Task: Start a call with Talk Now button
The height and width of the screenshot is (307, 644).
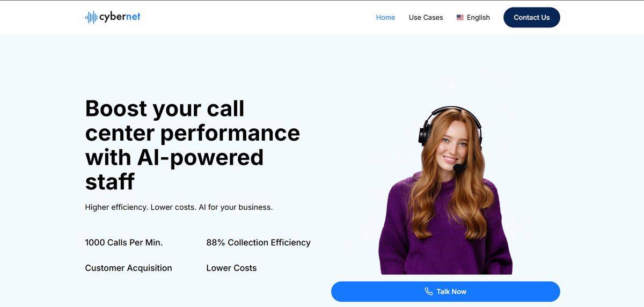Action: 445,291
